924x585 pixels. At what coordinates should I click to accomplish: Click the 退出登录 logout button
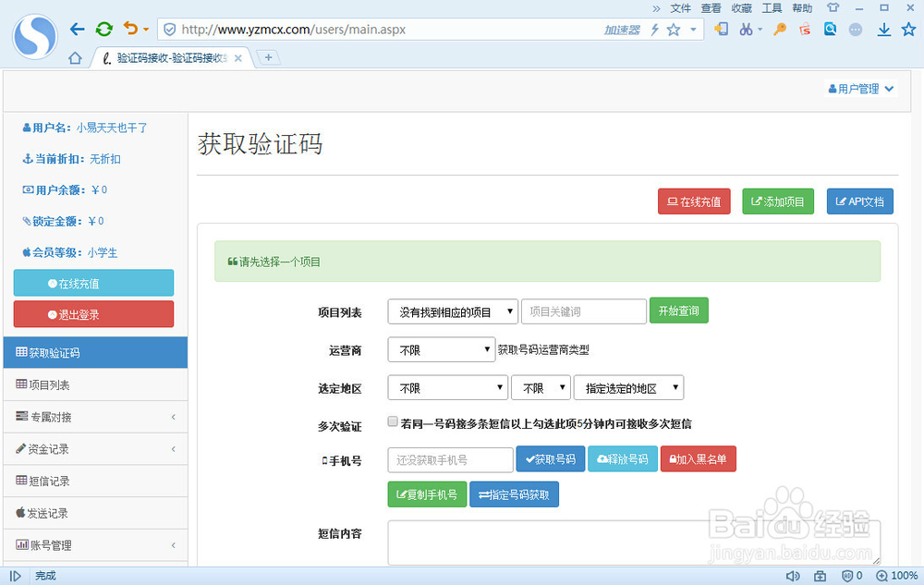pos(93,314)
